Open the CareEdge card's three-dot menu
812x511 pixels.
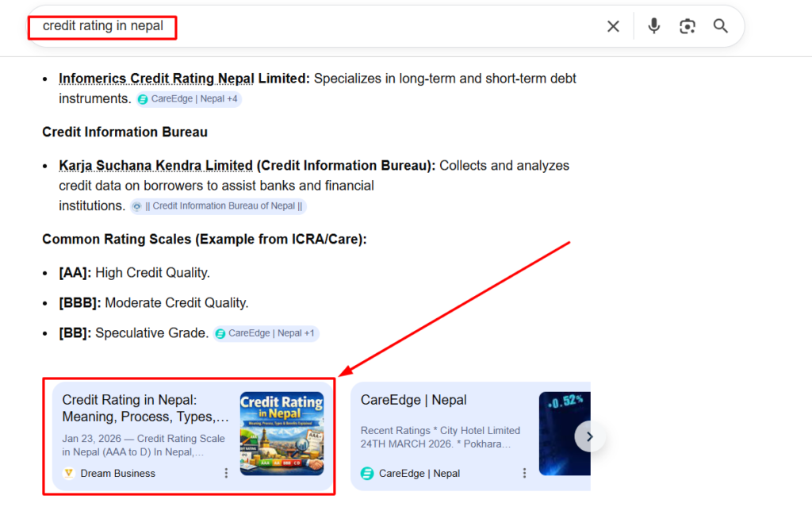click(524, 473)
